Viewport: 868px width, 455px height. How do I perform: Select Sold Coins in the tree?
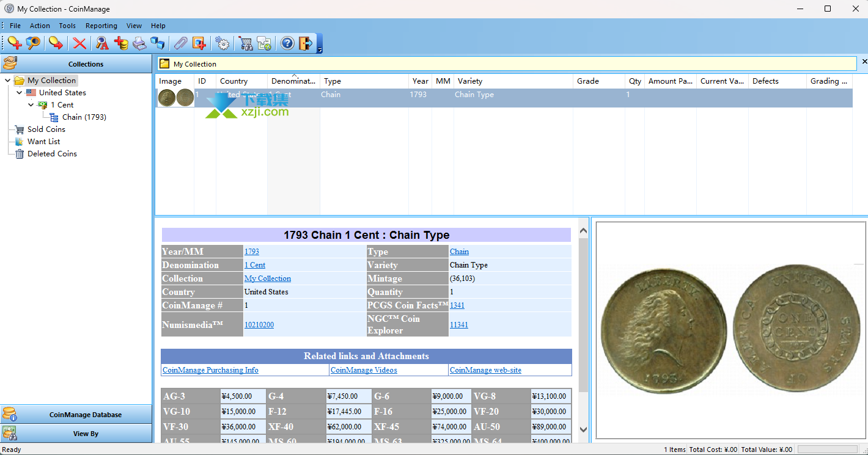46,129
